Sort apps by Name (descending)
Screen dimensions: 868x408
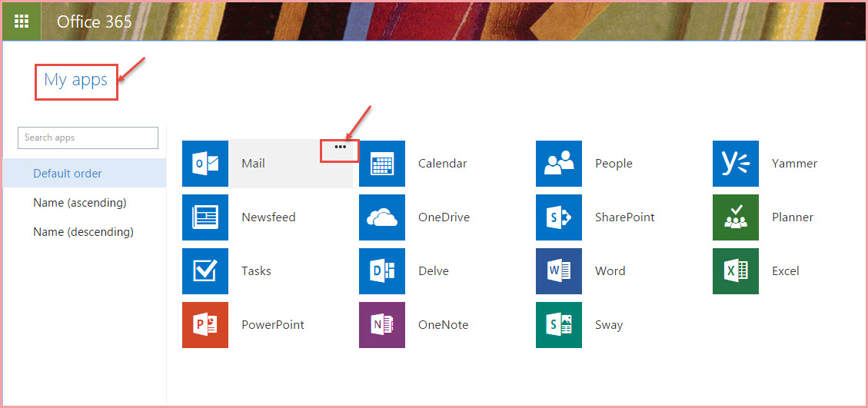pos(84,233)
